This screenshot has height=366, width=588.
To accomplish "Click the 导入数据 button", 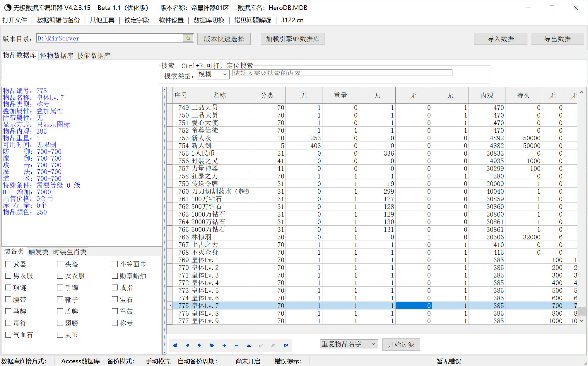I will pyautogui.click(x=501, y=39).
